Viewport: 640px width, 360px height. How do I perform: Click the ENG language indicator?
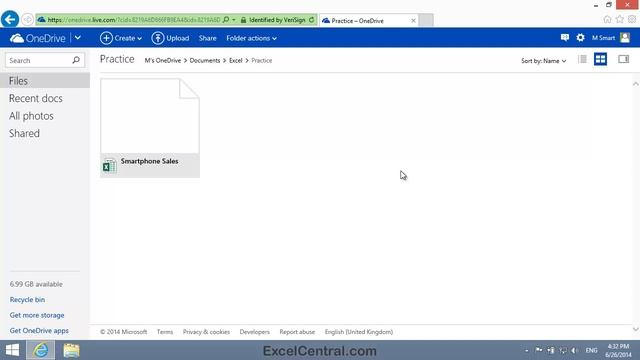[x=591, y=350]
